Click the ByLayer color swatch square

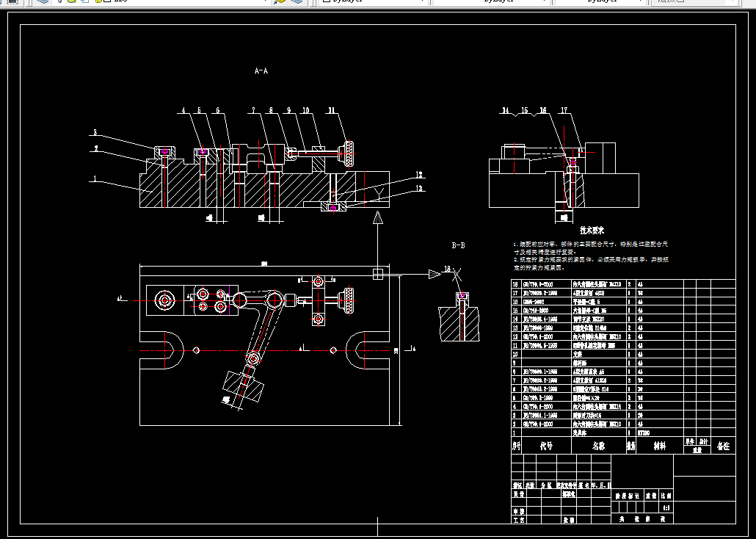click(327, 1)
